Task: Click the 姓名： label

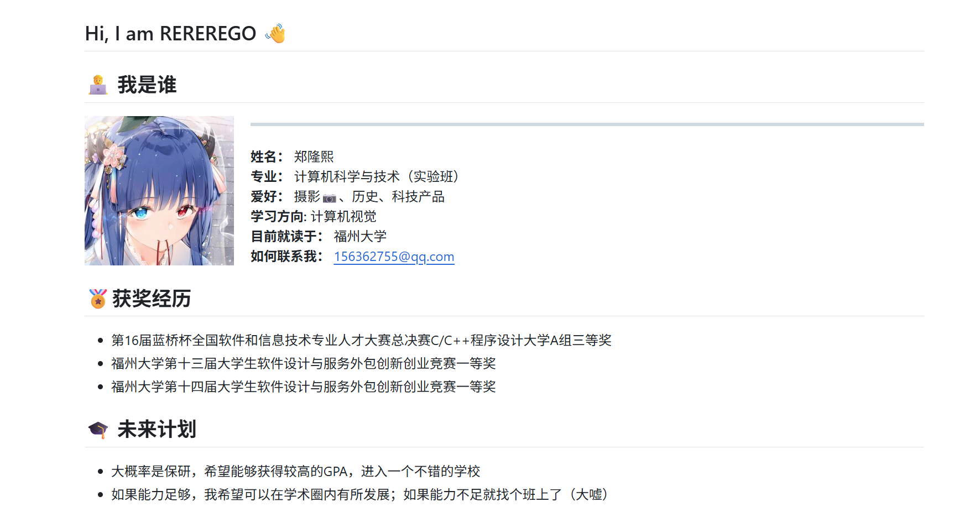Action: point(267,157)
